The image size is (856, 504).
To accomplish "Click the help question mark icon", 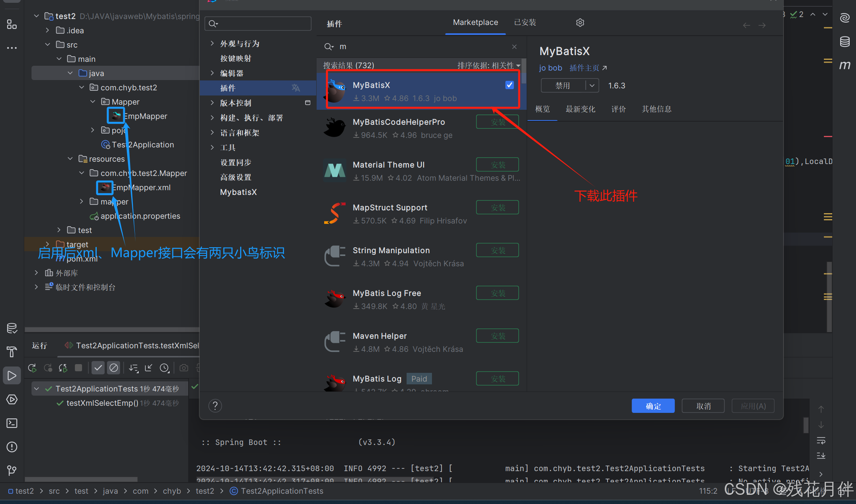I will (x=215, y=406).
